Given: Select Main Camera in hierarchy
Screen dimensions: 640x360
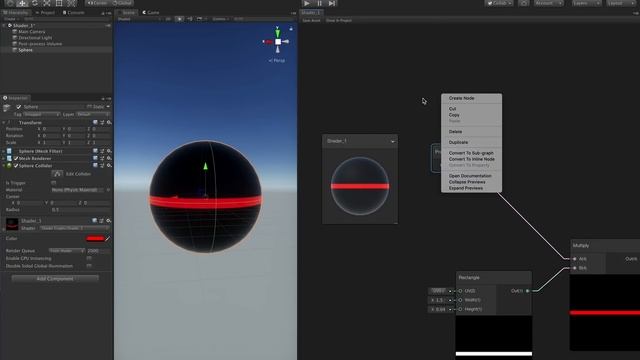Looking at the screenshot, I should coord(31,31).
